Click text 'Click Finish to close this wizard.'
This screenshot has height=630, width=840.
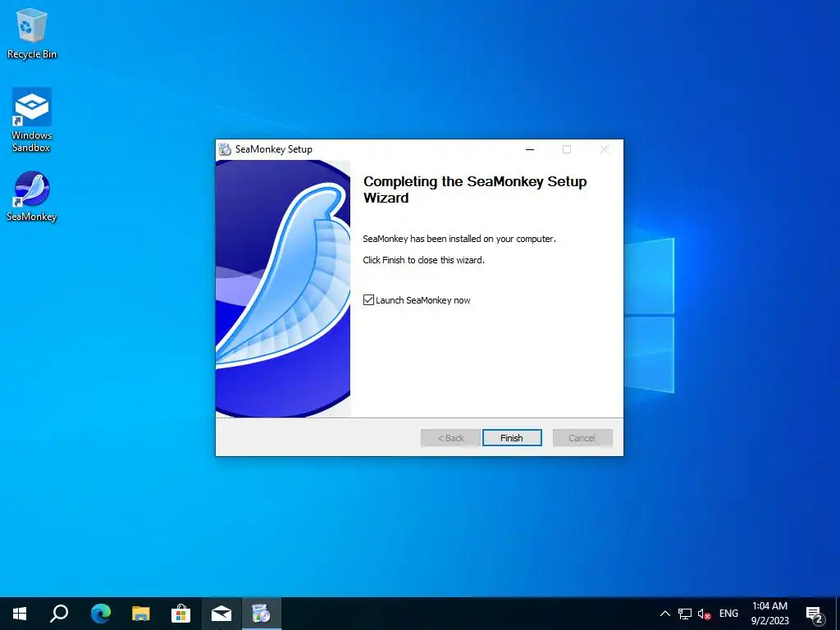[x=424, y=260]
